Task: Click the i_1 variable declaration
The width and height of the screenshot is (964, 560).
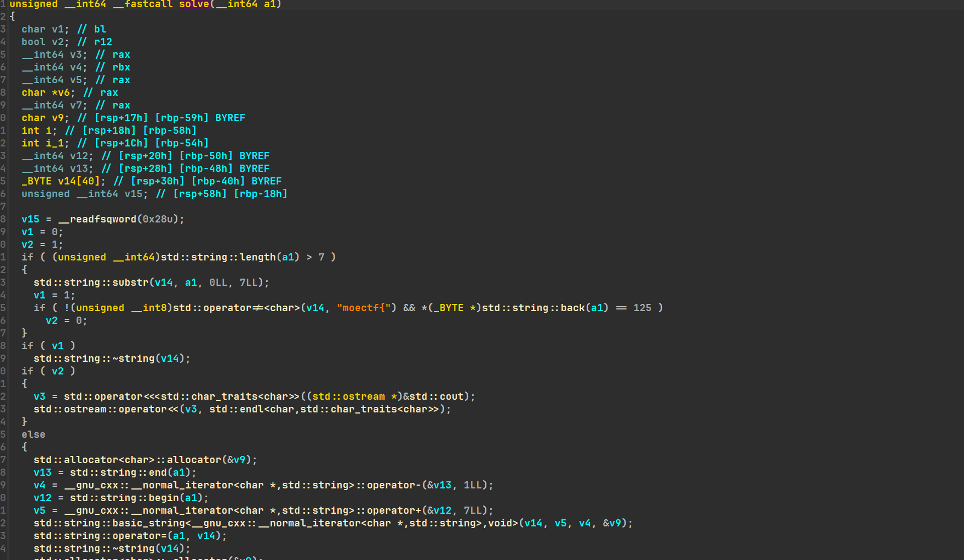Action: pyautogui.click(x=55, y=143)
